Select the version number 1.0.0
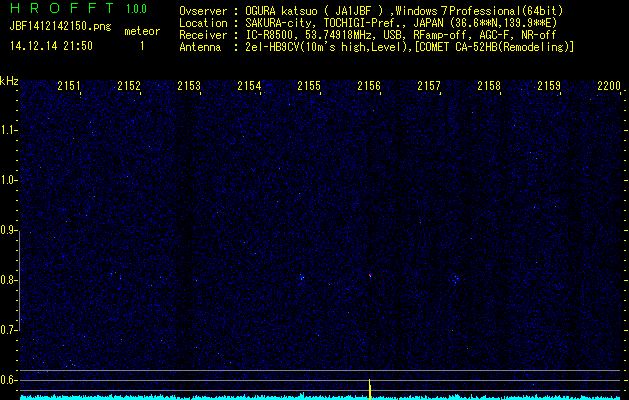 (136, 9)
